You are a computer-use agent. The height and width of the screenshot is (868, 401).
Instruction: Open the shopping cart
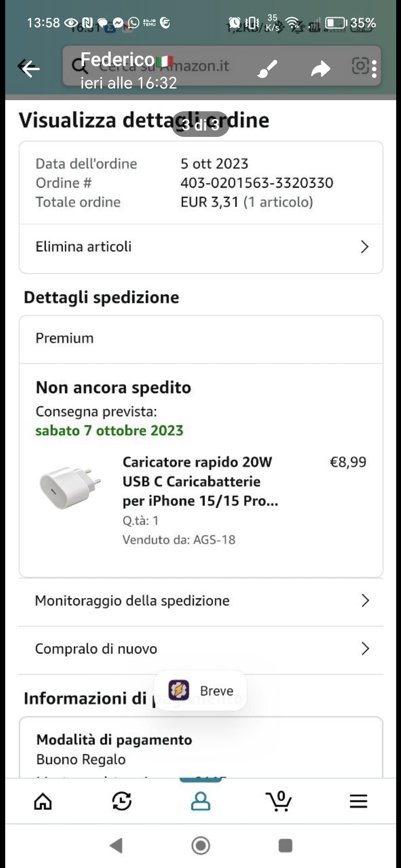279,801
